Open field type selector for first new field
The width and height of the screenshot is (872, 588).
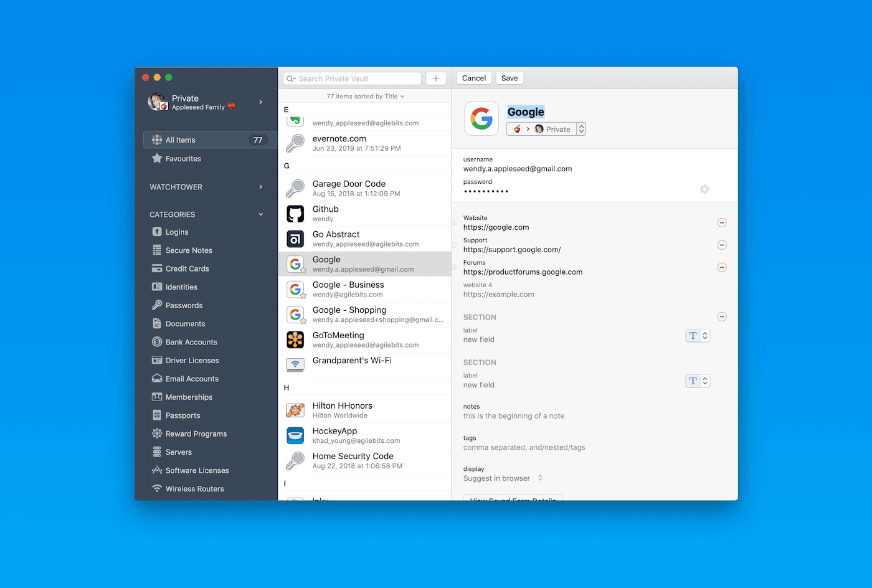click(698, 335)
